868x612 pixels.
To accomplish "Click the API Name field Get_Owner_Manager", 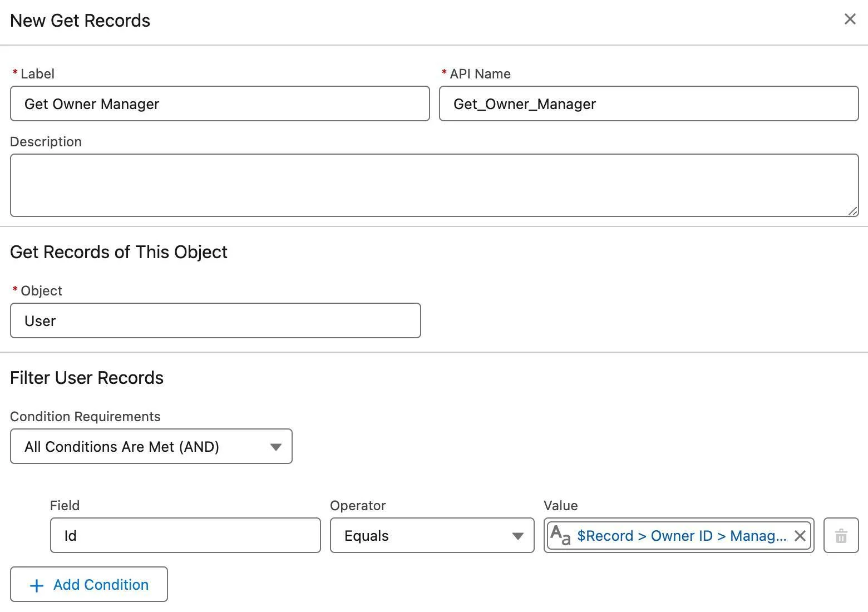I will (649, 104).
